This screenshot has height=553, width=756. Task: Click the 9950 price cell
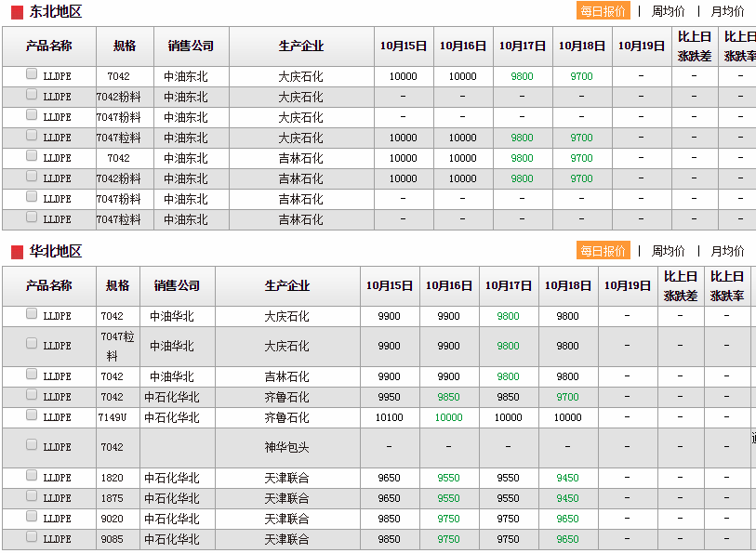coord(389,398)
